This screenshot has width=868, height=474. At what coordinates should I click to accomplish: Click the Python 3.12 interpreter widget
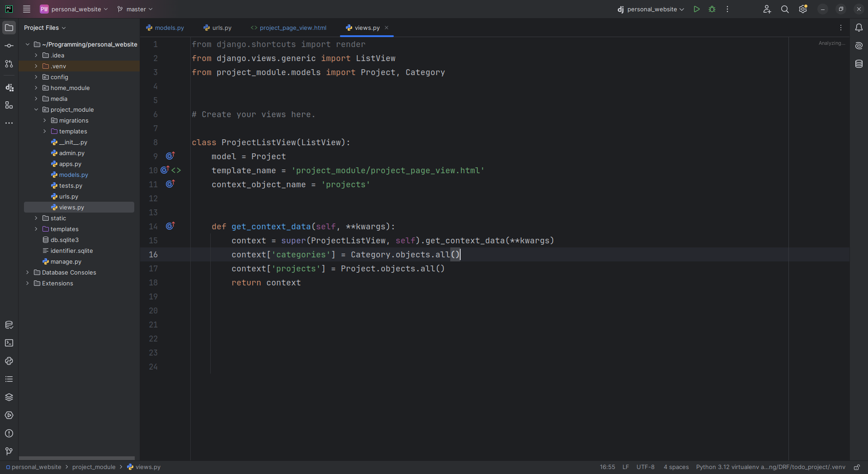click(x=770, y=467)
